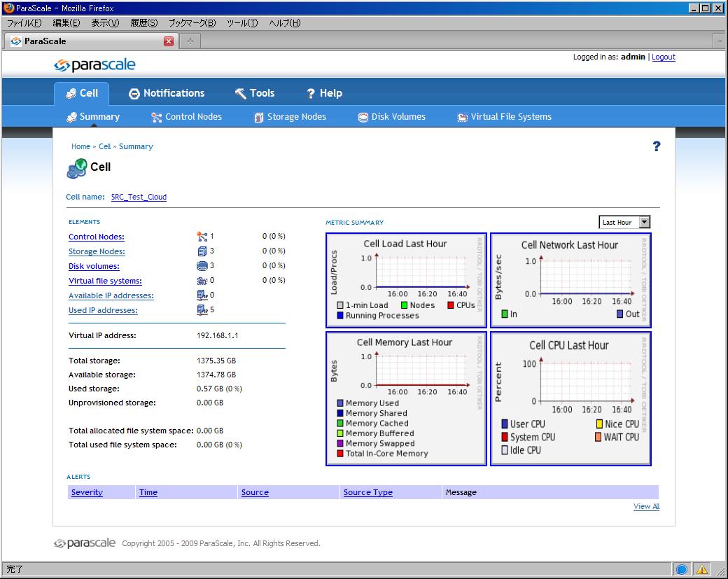This screenshot has width=728, height=579.
Task: Open the Notifications tab
Action: pyautogui.click(x=167, y=93)
